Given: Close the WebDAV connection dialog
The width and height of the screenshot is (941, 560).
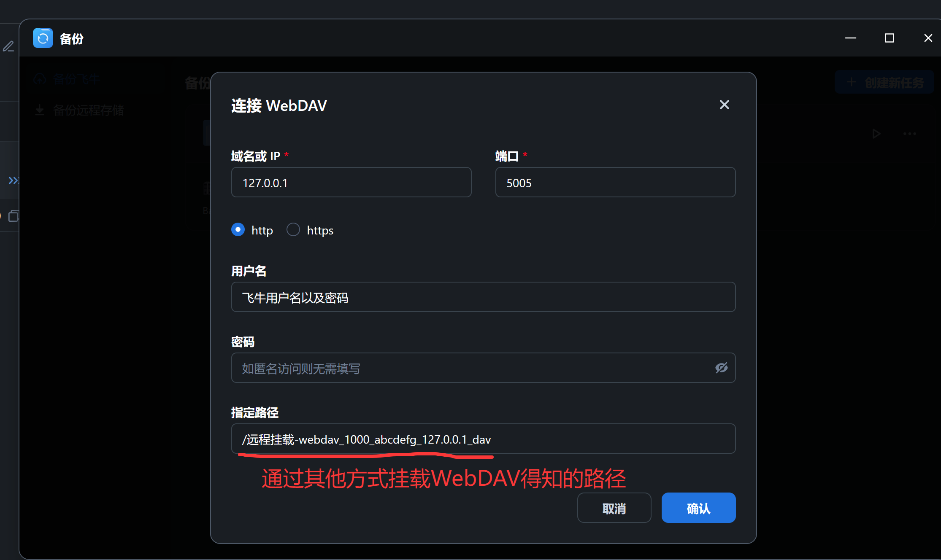Looking at the screenshot, I should coord(724,105).
